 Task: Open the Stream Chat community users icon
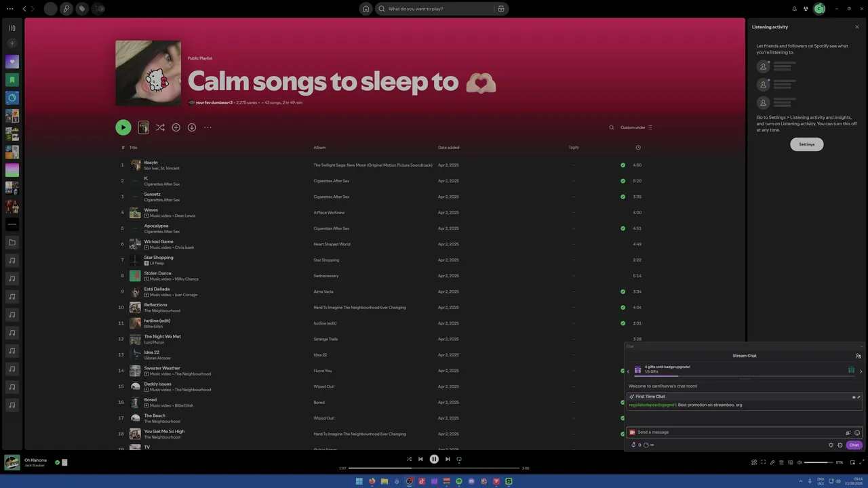click(x=858, y=356)
